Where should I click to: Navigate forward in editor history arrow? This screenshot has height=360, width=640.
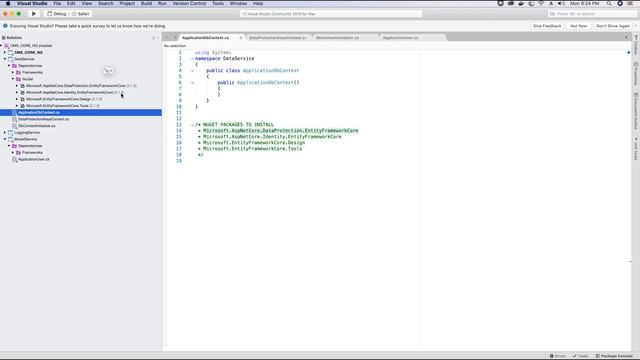[x=175, y=38]
